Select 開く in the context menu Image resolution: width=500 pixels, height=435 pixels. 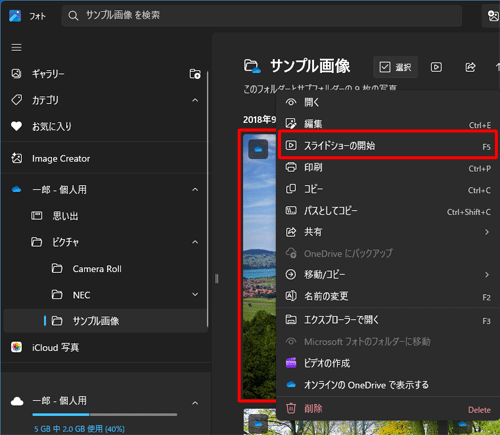coord(387,102)
